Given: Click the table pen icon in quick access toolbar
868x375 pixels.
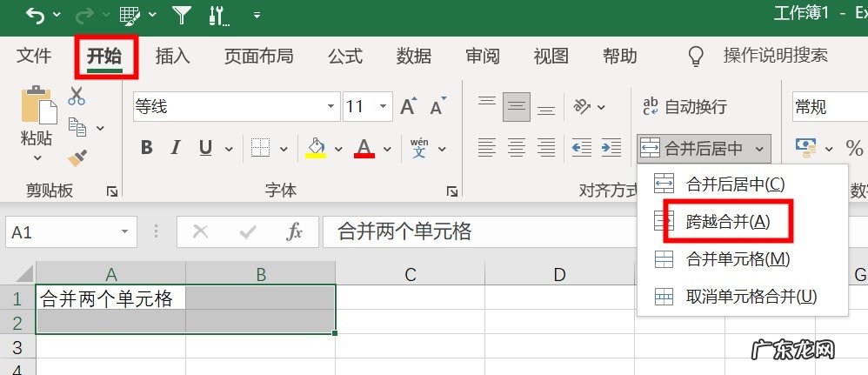Looking at the screenshot, I should pyautogui.click(x=130, y=16).
